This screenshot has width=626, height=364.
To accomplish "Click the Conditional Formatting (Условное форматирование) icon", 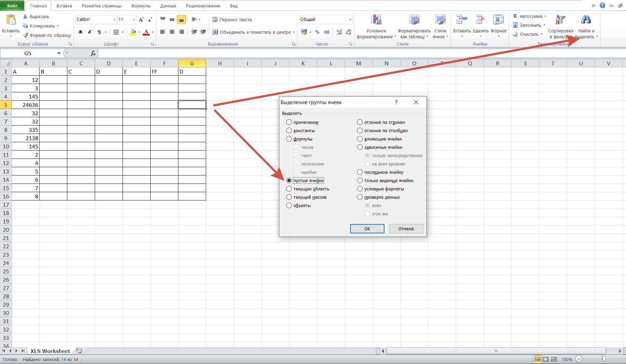I will tap(376, 20).
